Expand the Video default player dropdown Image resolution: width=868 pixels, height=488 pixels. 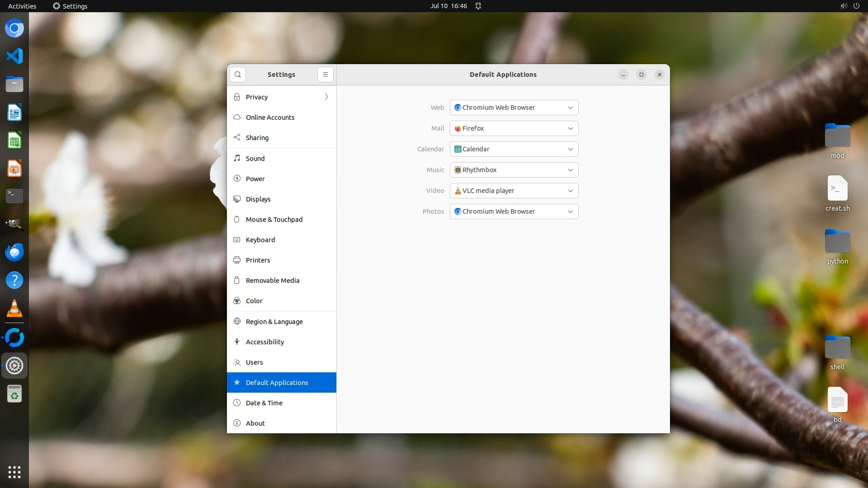pyautogui.click(x=514, y=191)
